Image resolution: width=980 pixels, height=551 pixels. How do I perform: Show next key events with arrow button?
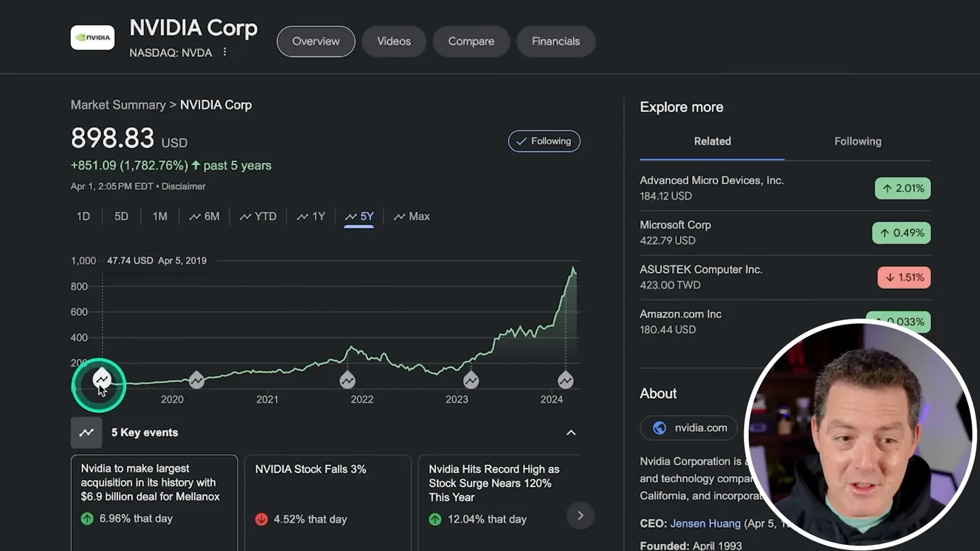point(580,515)
